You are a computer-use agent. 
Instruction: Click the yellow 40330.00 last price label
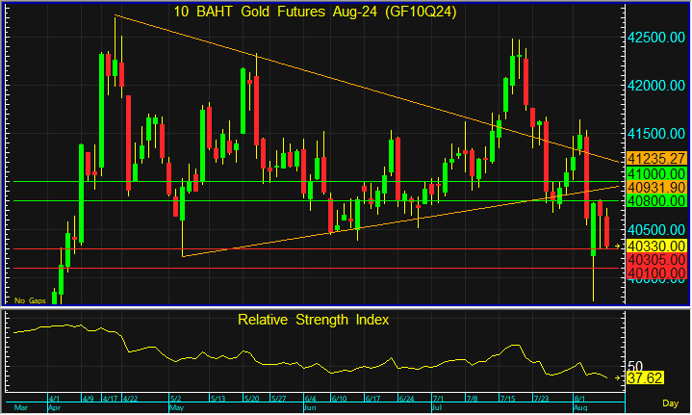656,245
